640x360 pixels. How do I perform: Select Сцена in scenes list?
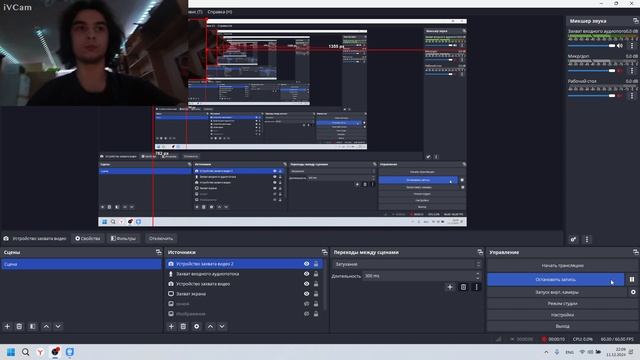[x=82, y=264]
